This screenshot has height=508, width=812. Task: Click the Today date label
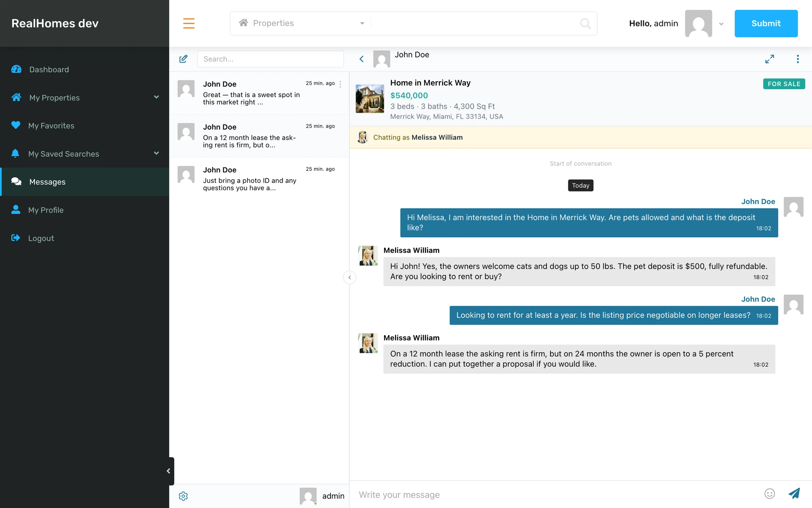[581, 185]
